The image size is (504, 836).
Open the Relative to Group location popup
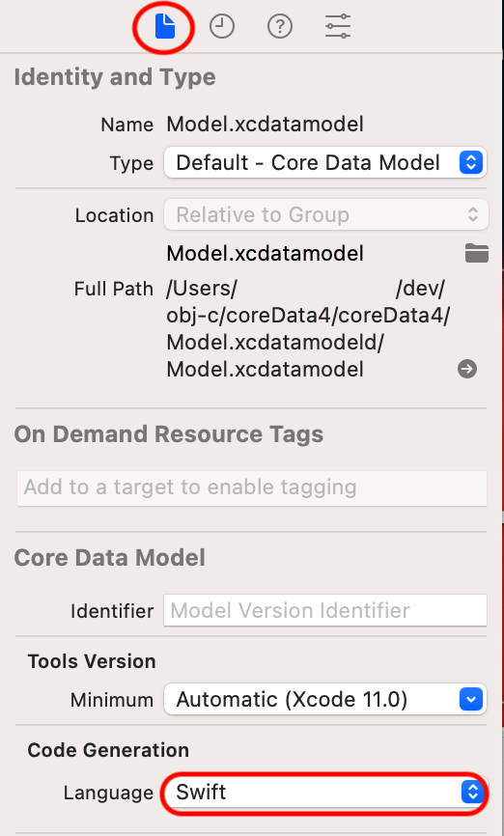coord(325,215)
